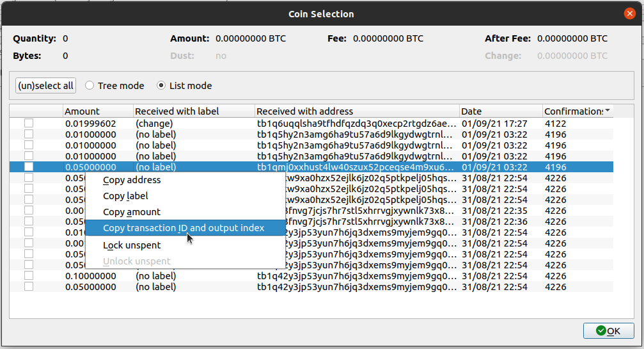644x349 pixels.
Task: Click the OK button
Action: pos(608,330)
